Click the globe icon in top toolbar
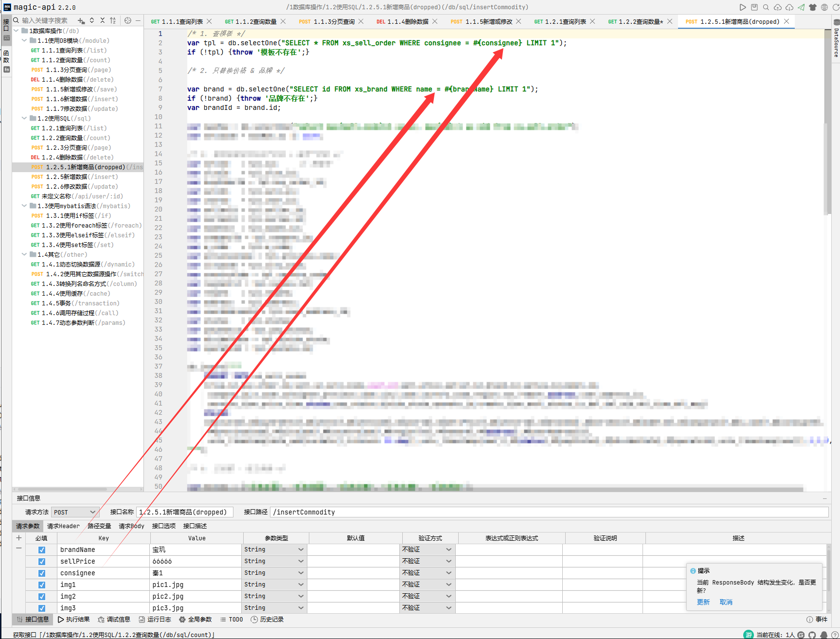Screen dimensions: 840x639 (x=824, y=7)
